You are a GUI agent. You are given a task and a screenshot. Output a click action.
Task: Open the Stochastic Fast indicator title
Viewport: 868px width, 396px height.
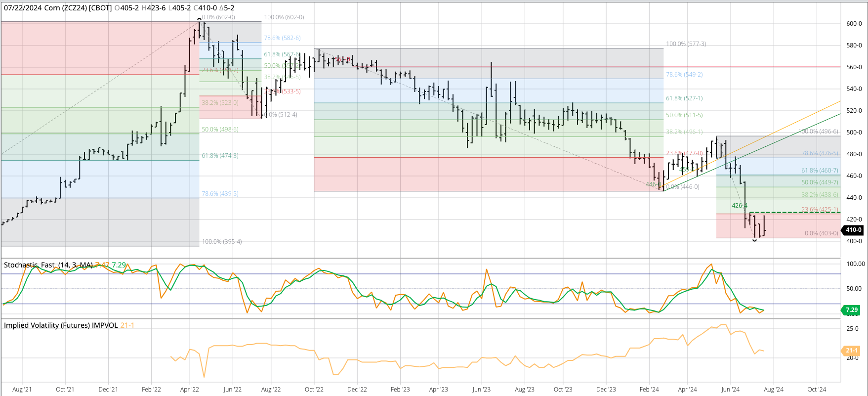tap(48, 265)
